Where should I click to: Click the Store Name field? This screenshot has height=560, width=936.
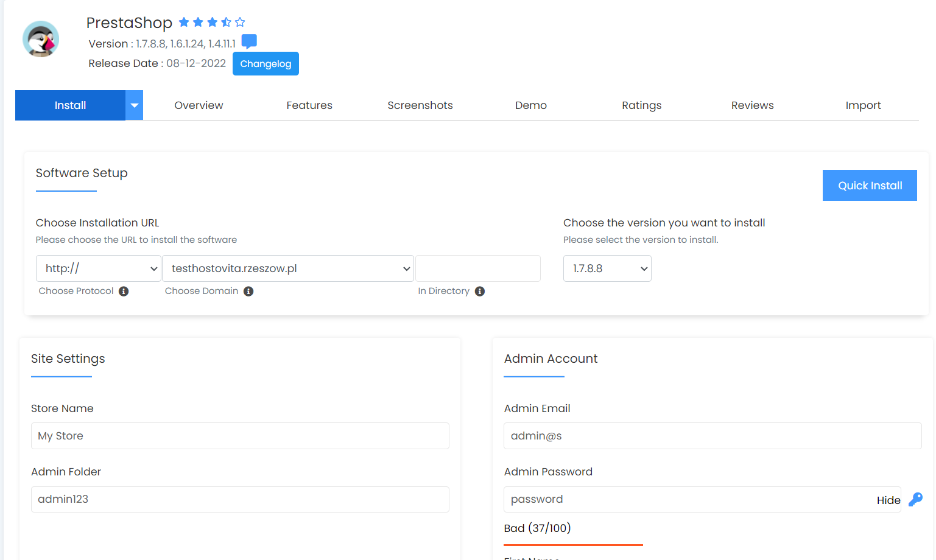point(240,436)
